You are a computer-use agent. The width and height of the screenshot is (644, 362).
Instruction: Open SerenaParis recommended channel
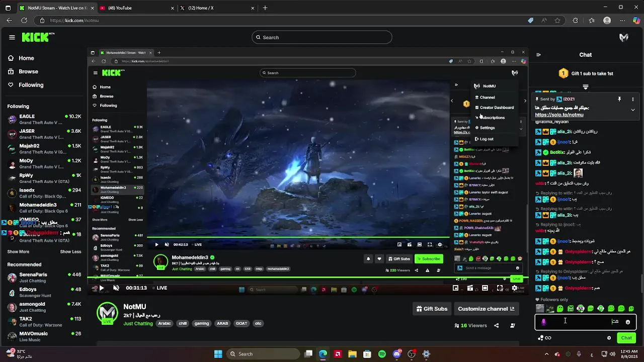coord(44,278)
